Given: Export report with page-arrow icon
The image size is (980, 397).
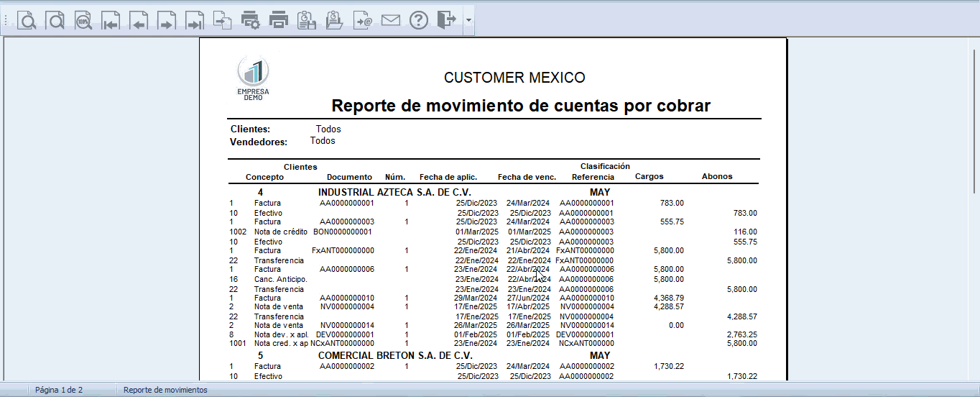Looking at the screenshot, I should [x=363, y=20].
